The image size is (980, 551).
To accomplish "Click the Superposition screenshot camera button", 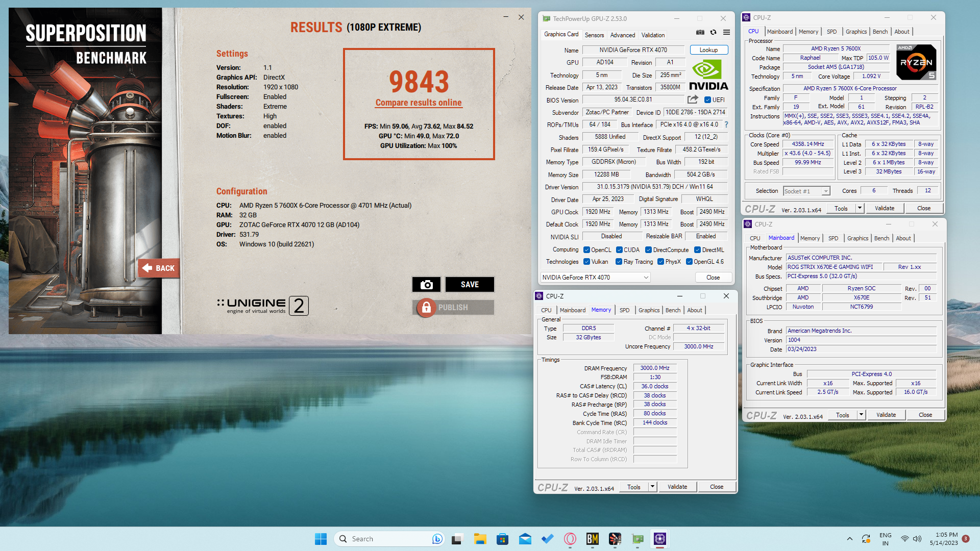I will point(427,285).
